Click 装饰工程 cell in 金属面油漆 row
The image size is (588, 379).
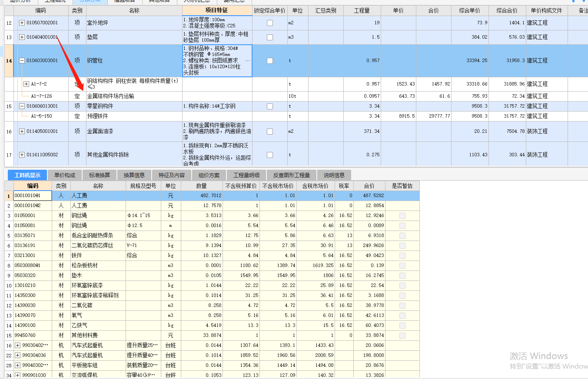click(x=546, y=131)
